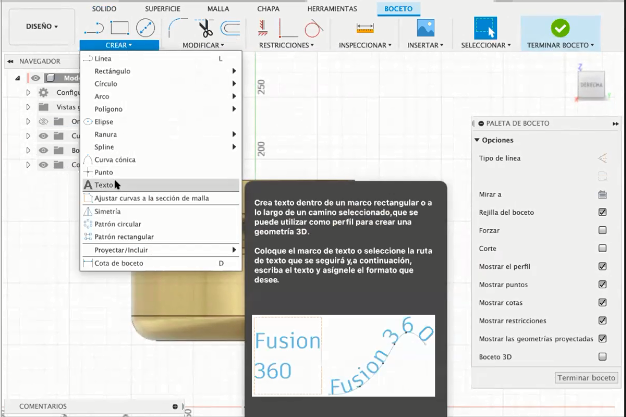Click the Coincident/hatch constraint icon

coord(263,28)
